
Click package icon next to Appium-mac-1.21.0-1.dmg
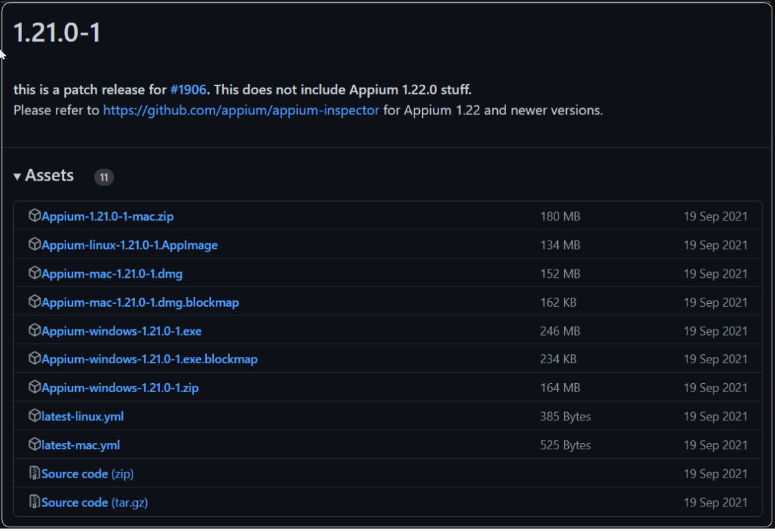tap(34, 274)
